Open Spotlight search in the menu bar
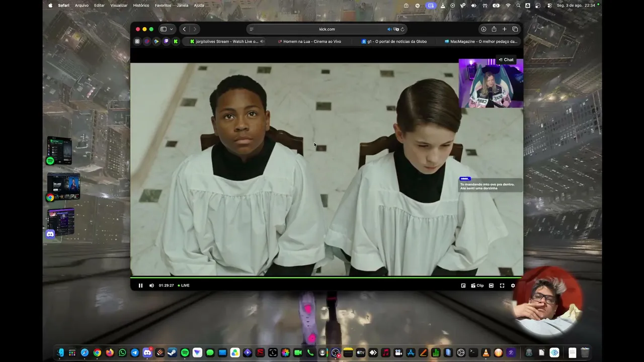This screenshot has width=644, height=362. pyautogui.click(x=518, y=6)
